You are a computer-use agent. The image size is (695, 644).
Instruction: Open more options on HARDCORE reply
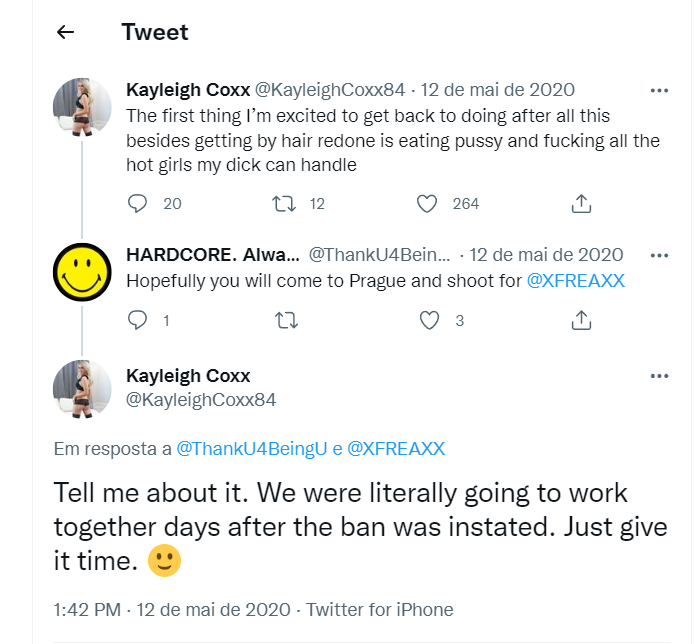click(659, 255)
